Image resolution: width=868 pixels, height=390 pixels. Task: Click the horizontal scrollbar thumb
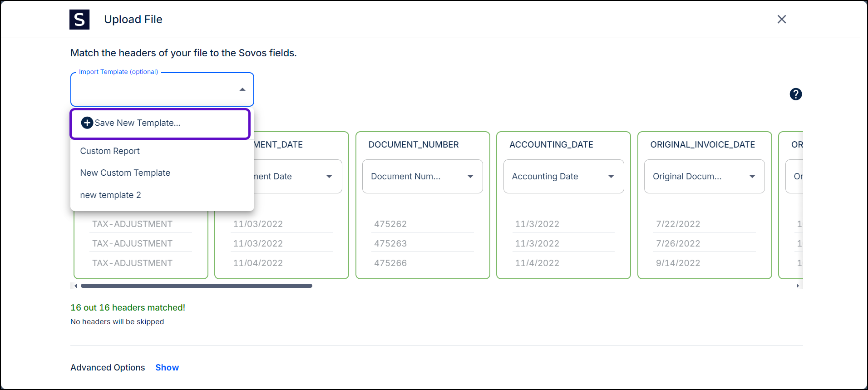(196, 286)
